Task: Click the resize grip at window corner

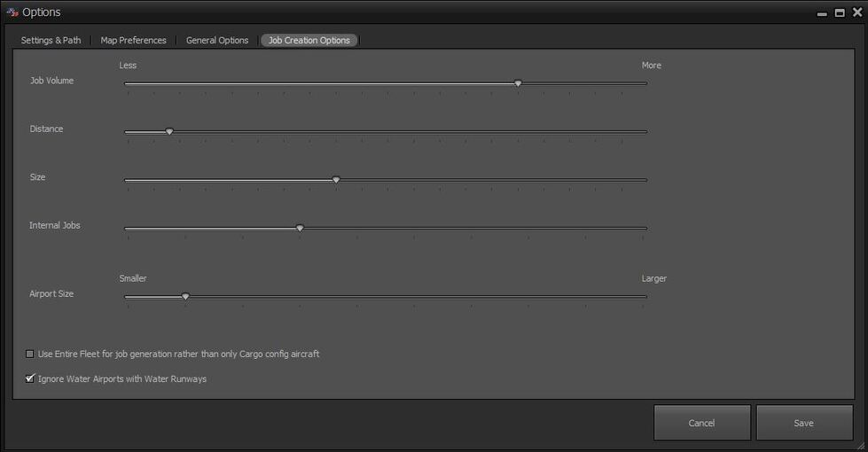Action: point(861,445)
